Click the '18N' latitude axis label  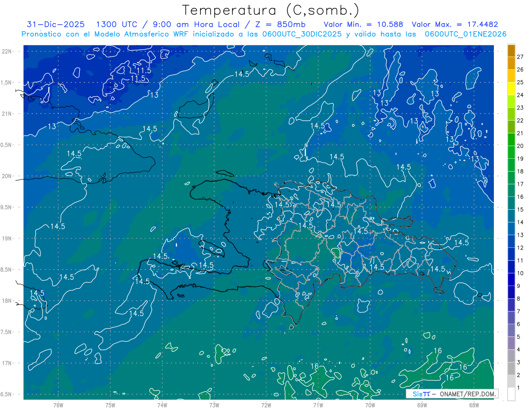click(6, 301)
